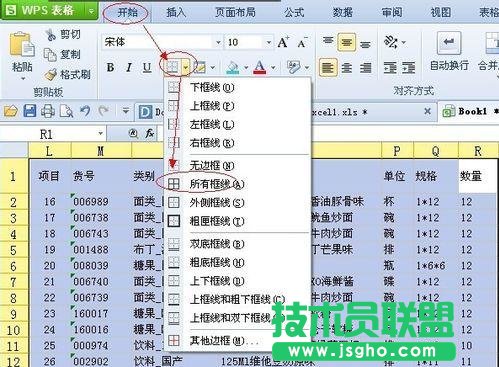
Task: Choose 粗底框线 from the border menu
Action: pos(238,262)
